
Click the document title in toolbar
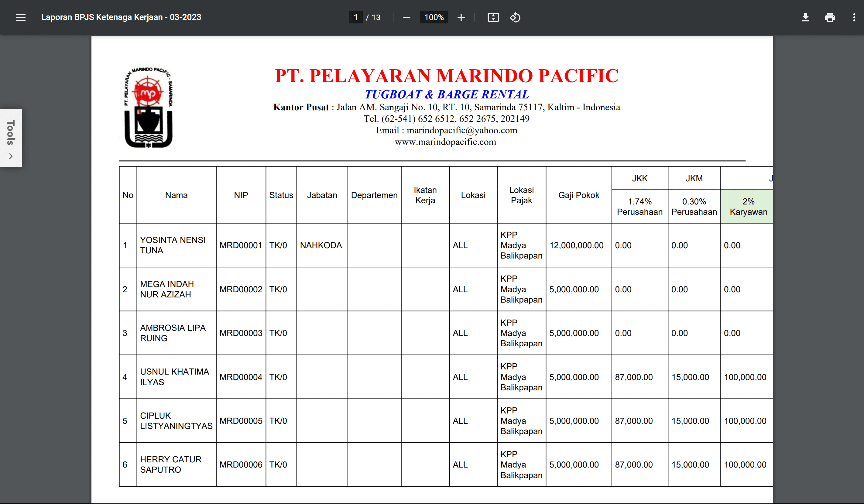[x=121, y=18]
